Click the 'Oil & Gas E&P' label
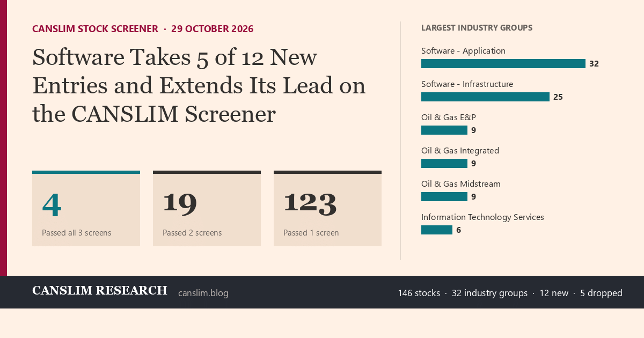This screenshot has width=644, height=338. pos(449,117)
